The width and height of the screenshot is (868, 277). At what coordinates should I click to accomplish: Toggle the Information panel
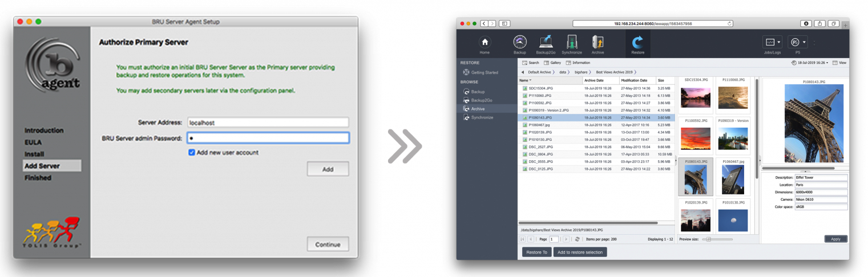(x=578, y=63)
